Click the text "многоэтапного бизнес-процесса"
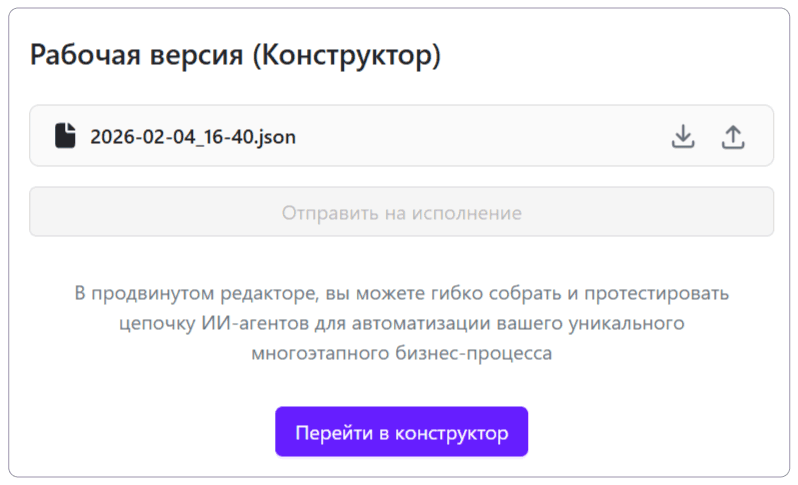Image resolution: width=798 pixels, height=485 pixels. (401, 354)
